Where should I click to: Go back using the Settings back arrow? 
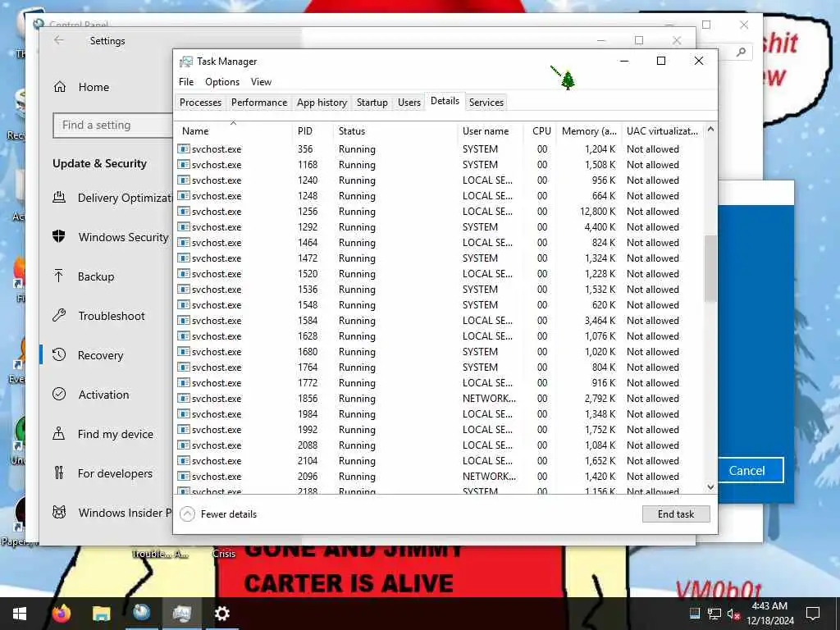(59, 40)
